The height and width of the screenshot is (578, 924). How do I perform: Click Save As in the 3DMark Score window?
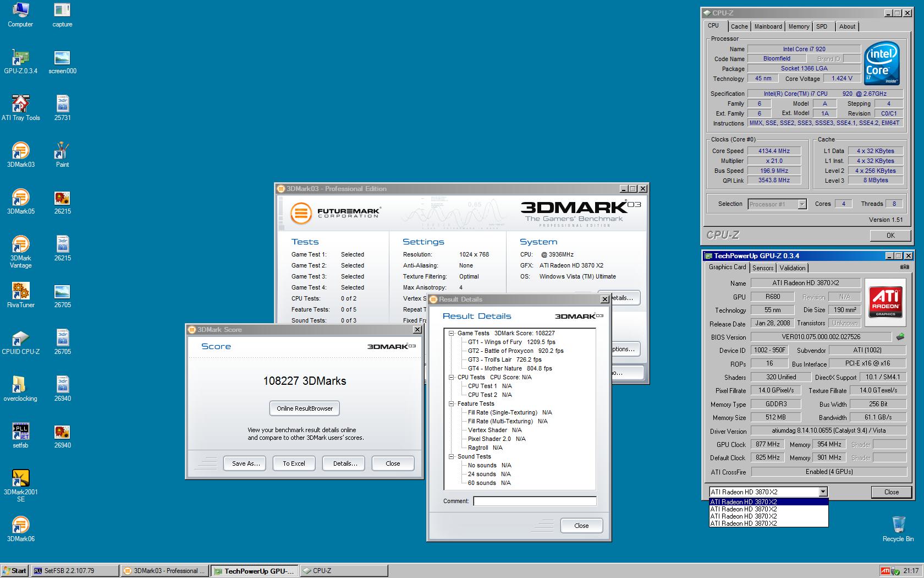tap(245, 464)
